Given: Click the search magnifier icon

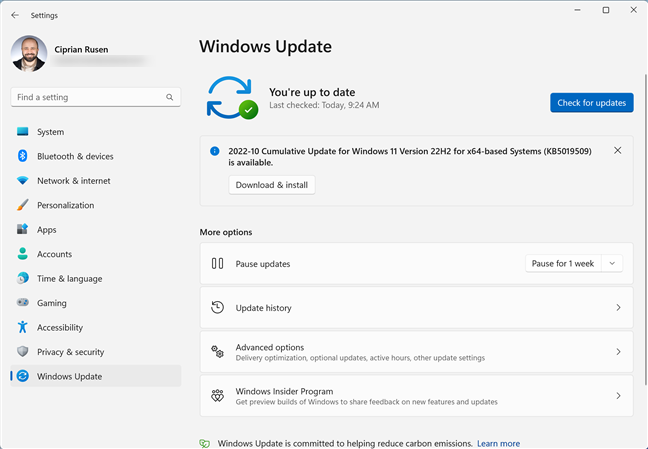Looking at the screenshot, I should [x=169, y=97].
